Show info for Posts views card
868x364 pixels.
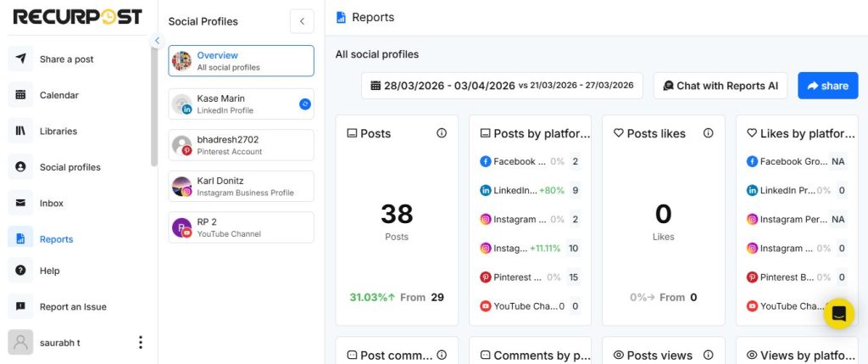tap(708, 355)
